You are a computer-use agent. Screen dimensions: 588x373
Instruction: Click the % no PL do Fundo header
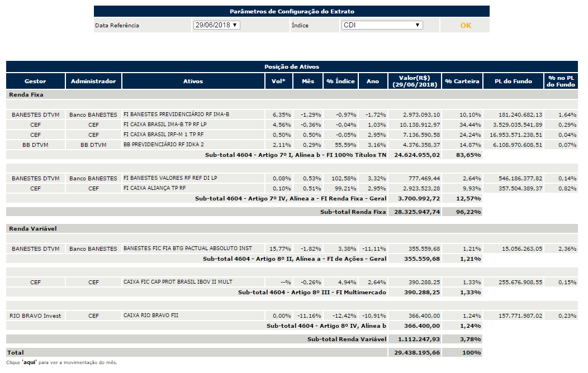coord(561,82)
